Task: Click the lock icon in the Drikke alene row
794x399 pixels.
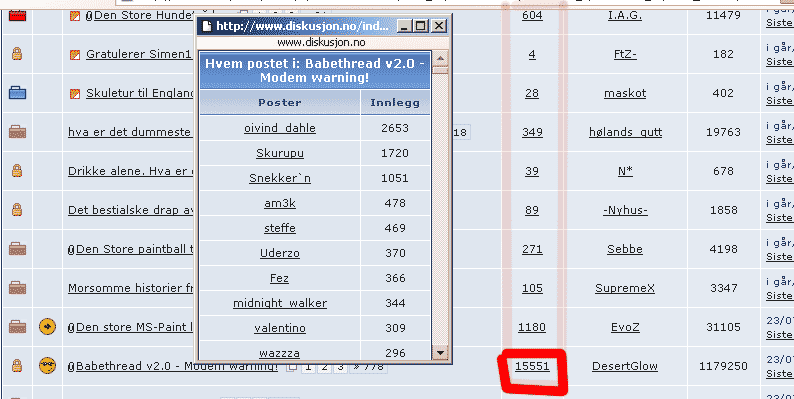Action: pyautogui.click(x=17, y=171)
